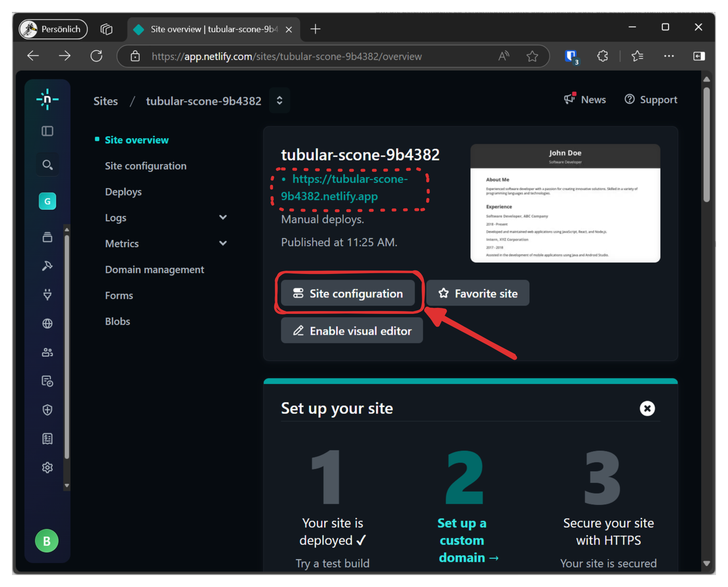
Task: Click the Favorite site button
Action: (478, 293)
